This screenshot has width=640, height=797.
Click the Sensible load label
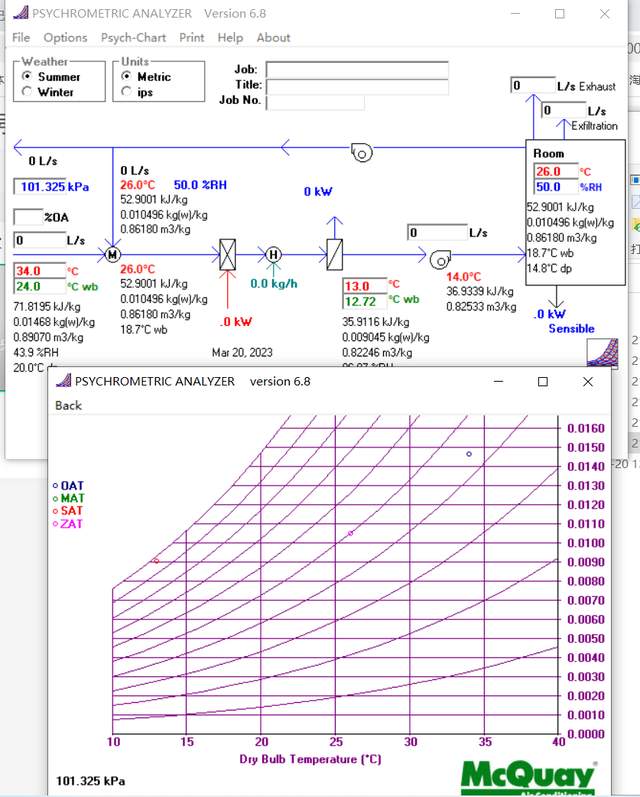(571, 328)
